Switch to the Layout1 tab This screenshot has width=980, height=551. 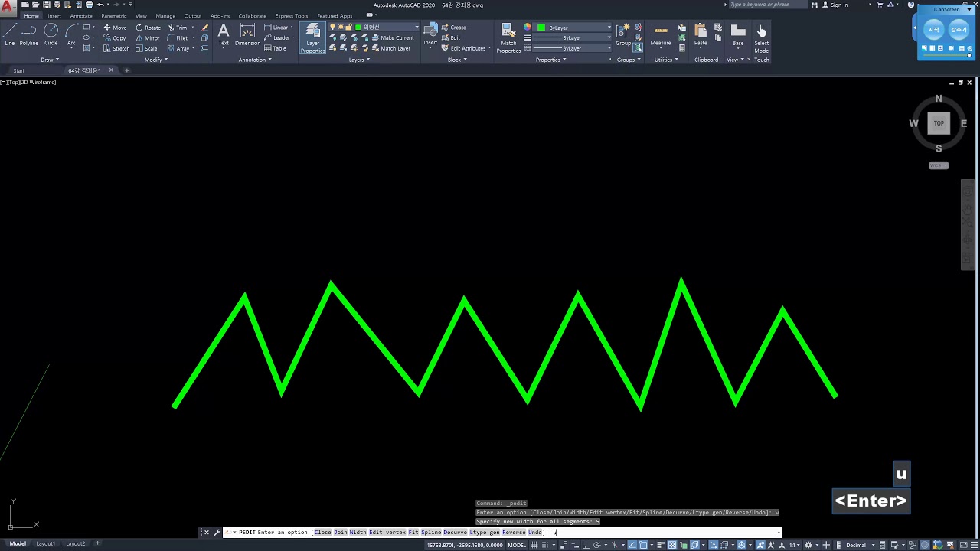[x=45, y=543]
